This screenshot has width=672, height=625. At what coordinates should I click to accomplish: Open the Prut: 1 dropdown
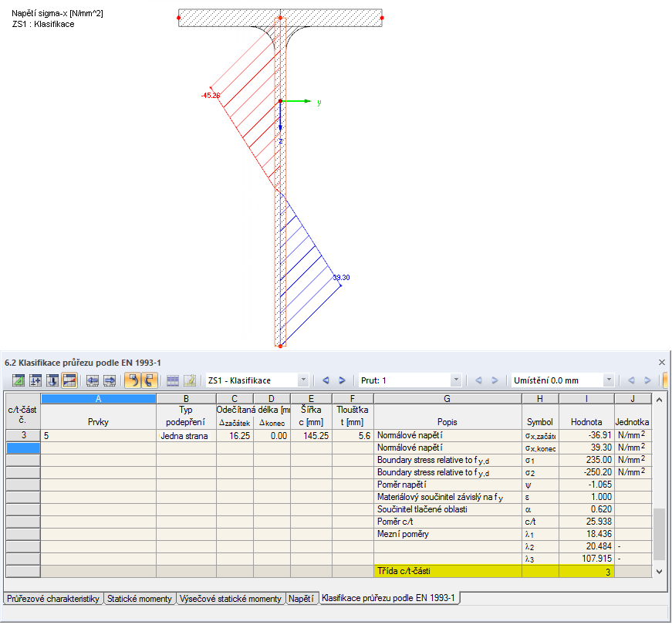click(x=456, y=380)
